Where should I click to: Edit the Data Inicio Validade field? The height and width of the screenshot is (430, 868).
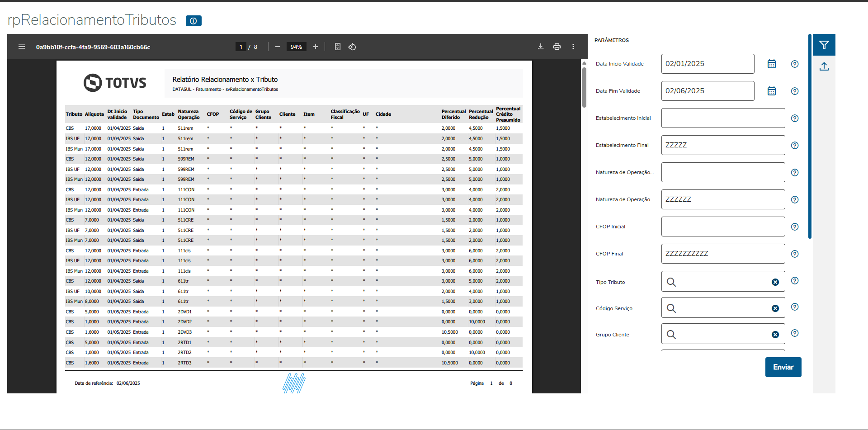(x=708, y=64)
